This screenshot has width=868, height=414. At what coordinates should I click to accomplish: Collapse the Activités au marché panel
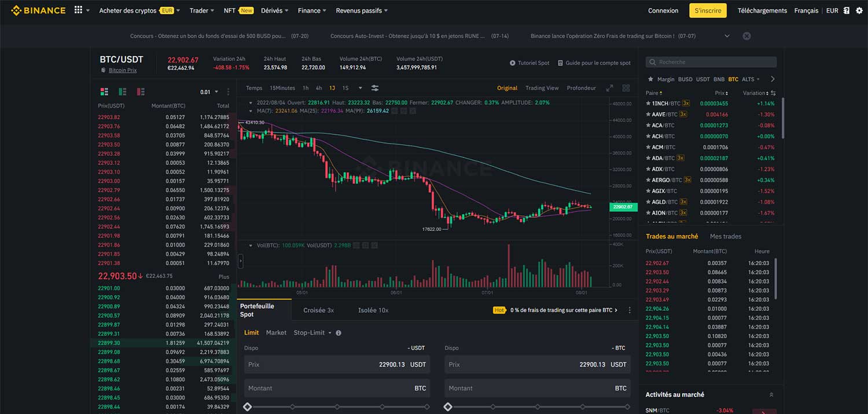(x=771, y=394)
